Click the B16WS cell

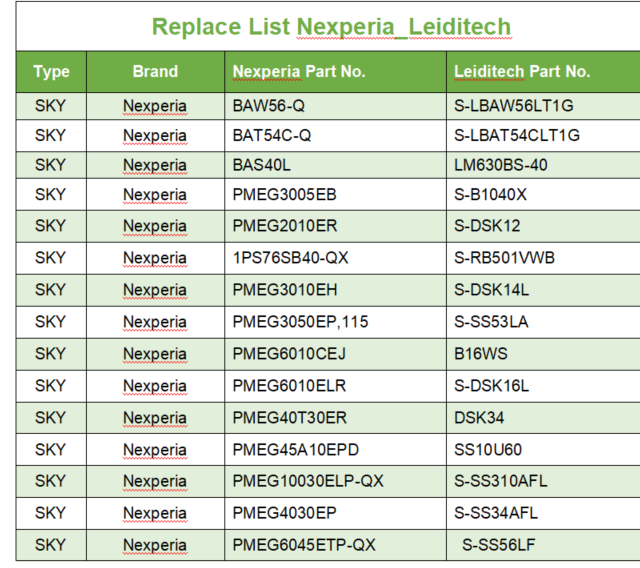click(x=543, y=354)
